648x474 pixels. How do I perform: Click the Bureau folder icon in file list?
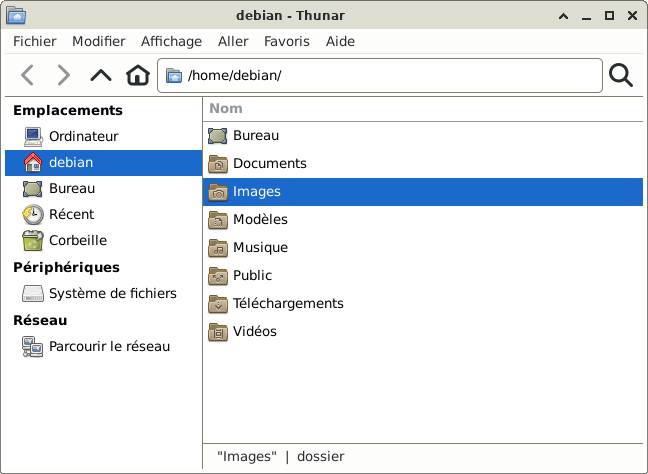click(217, 136)
